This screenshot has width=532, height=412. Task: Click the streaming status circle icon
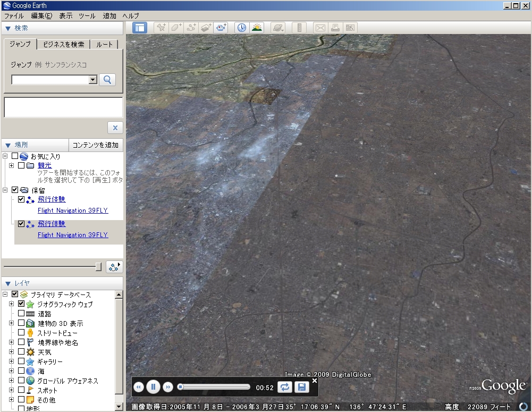click(x=523, y=406)
